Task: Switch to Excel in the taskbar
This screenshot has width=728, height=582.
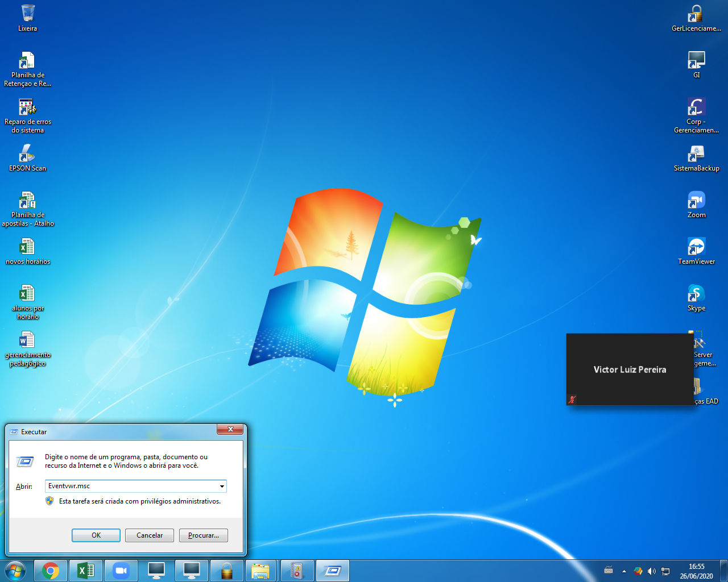Action: point(86,571)
